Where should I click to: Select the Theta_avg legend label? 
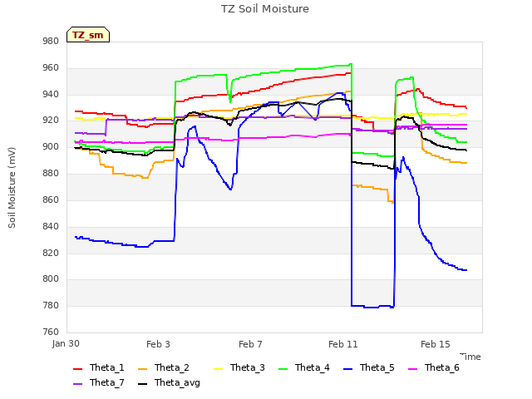tap(177, 382)
